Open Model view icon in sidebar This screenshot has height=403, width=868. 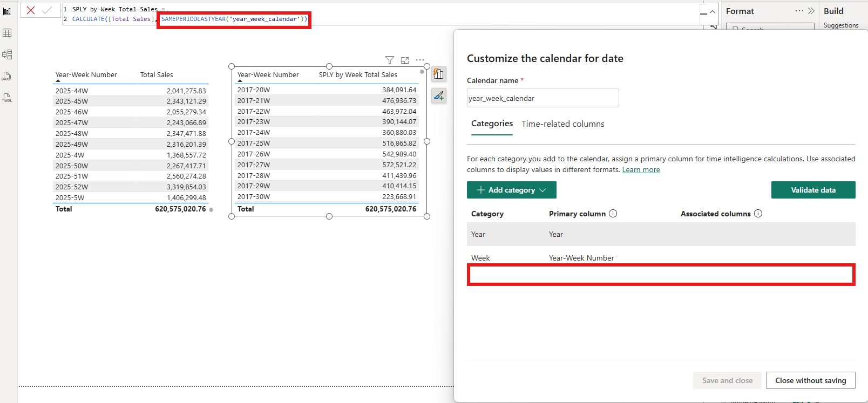click(x=7, y=54)
